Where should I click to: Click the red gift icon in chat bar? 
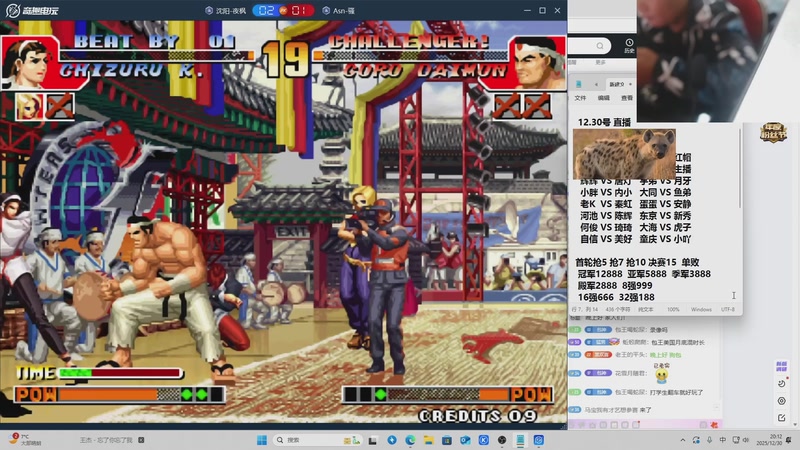pos(714,424)
